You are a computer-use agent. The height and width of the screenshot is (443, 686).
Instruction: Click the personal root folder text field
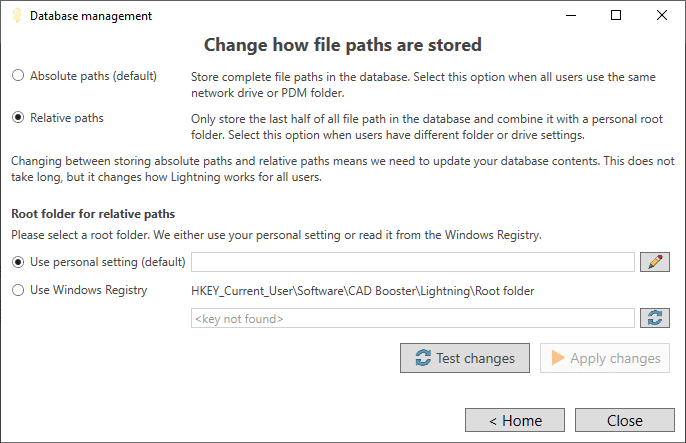coord(413,262)
